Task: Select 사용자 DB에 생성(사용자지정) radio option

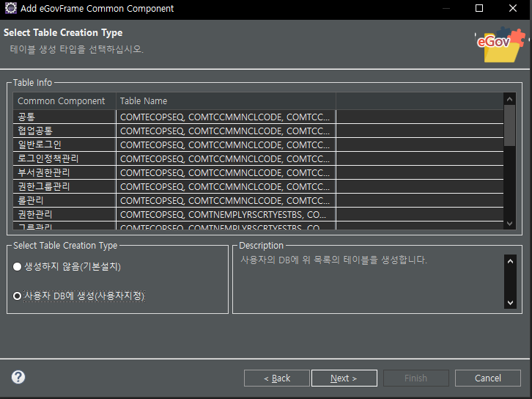Action: point(78,296)
